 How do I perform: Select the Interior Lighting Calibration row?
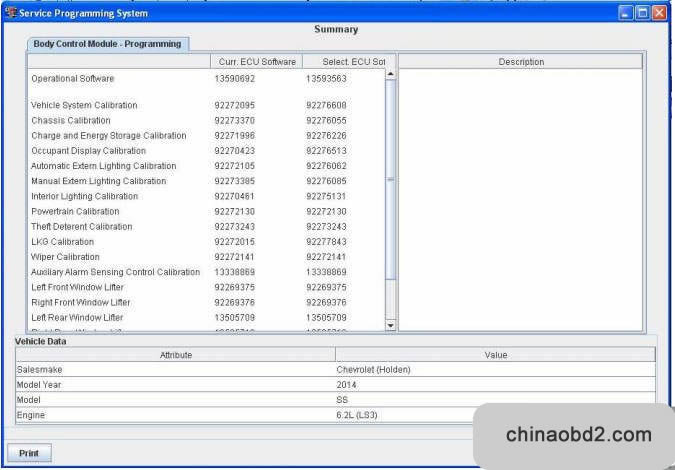(207, 196)
